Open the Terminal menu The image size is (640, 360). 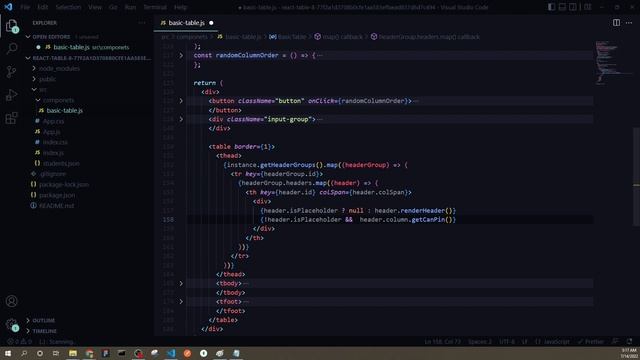click(155, 7)
